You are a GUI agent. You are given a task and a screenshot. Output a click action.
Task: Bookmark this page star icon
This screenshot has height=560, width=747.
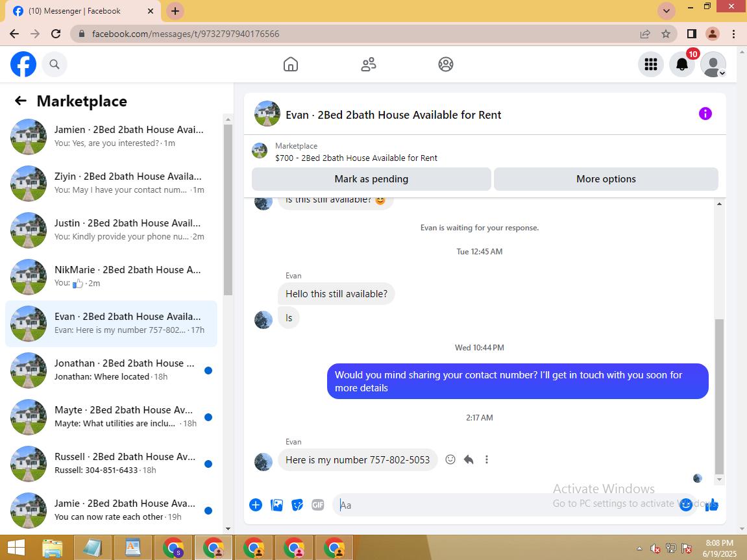coord(665,34)
